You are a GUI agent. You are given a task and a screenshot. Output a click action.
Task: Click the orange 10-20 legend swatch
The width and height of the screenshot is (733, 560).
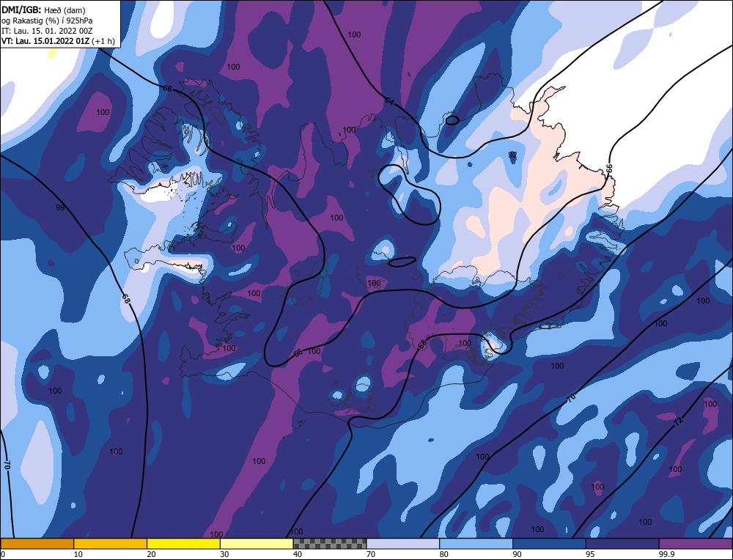point(111,543)
